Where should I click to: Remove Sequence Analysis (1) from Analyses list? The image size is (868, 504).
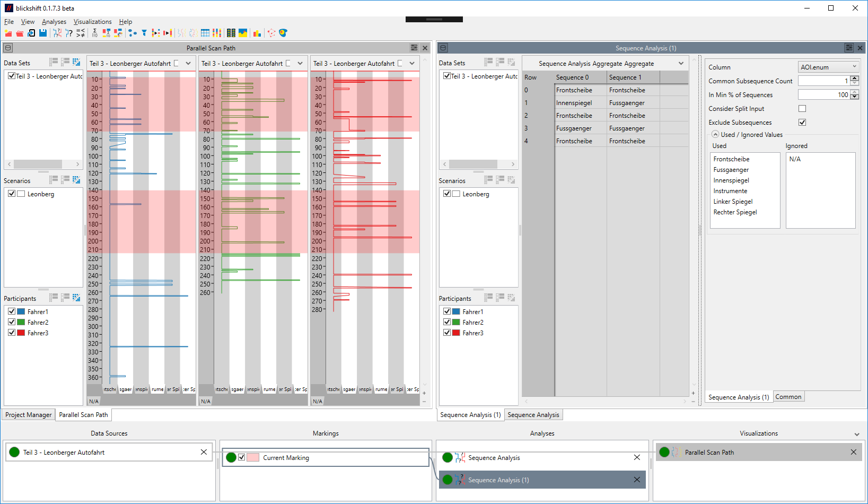point(637,480)
